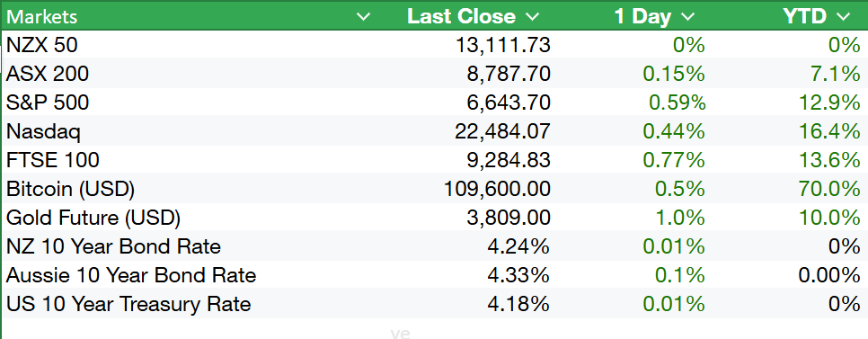Open the 1 Day column dropdown arrow
The image size is (868, 339).
tap(687, 16)
